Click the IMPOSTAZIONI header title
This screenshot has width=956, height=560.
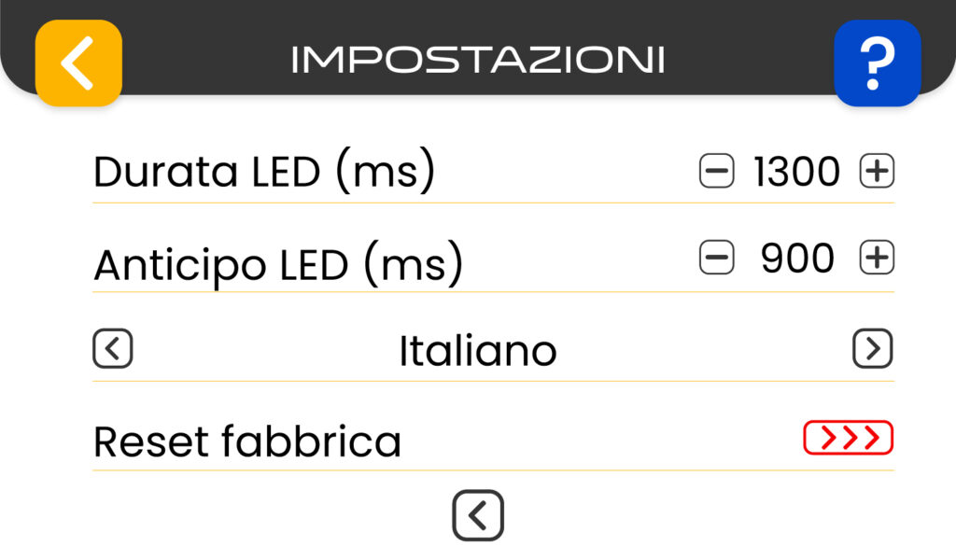[x=478, y=60]
